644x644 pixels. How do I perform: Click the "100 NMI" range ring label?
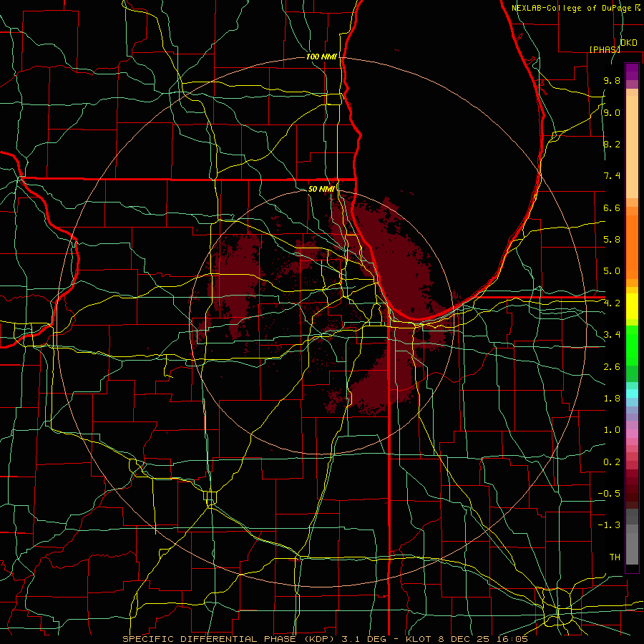coord(321,57)
